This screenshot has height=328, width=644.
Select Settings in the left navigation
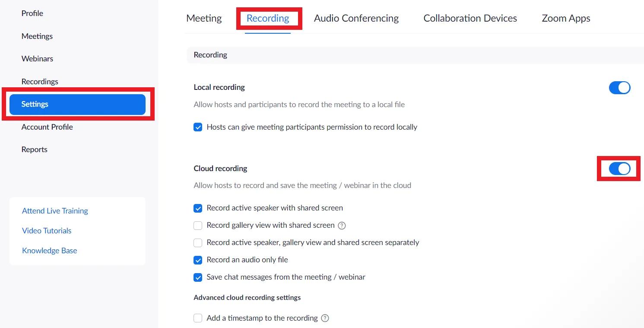click(35, 104)
